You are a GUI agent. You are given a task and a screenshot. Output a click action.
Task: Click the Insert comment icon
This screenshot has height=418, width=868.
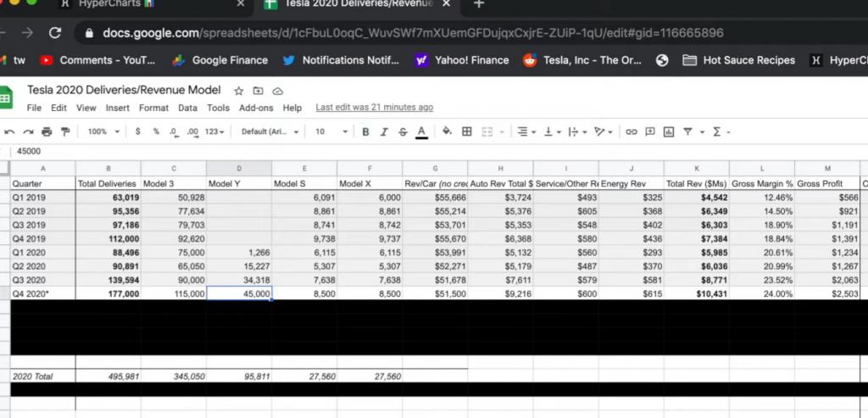tap(649, 131)
